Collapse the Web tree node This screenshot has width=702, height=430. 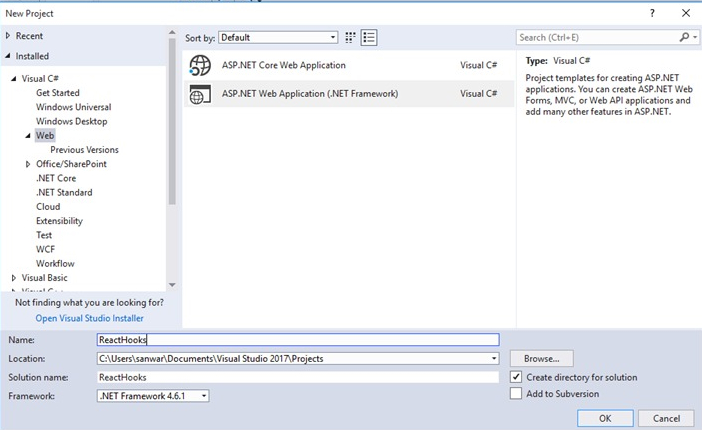coord(28,135)
